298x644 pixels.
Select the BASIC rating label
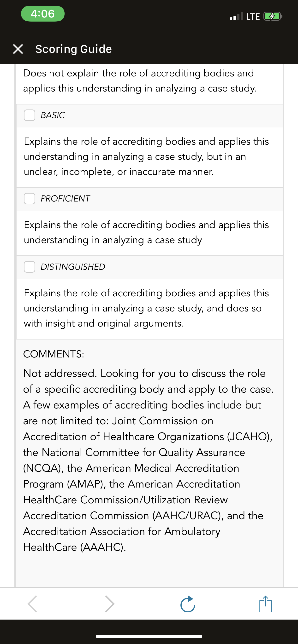click(53, 115)
